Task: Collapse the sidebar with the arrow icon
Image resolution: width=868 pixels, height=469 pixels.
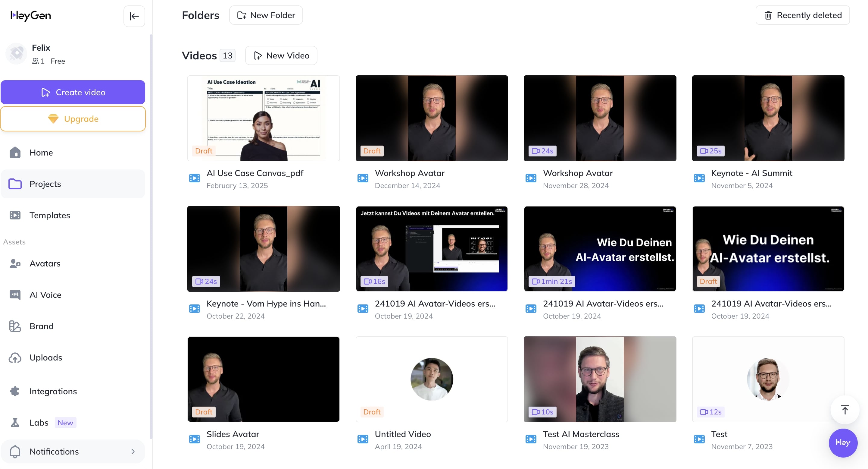Action: click(134, 16)
